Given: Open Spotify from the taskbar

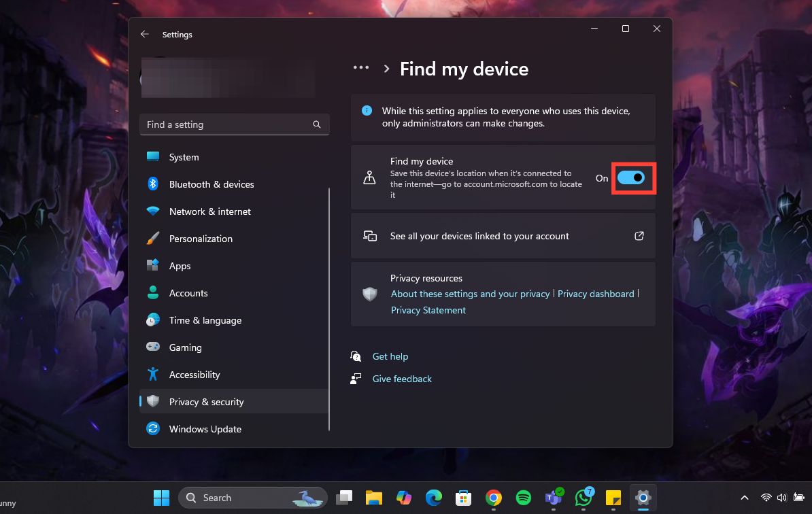Looking at the screenshot, I should 524,498.
